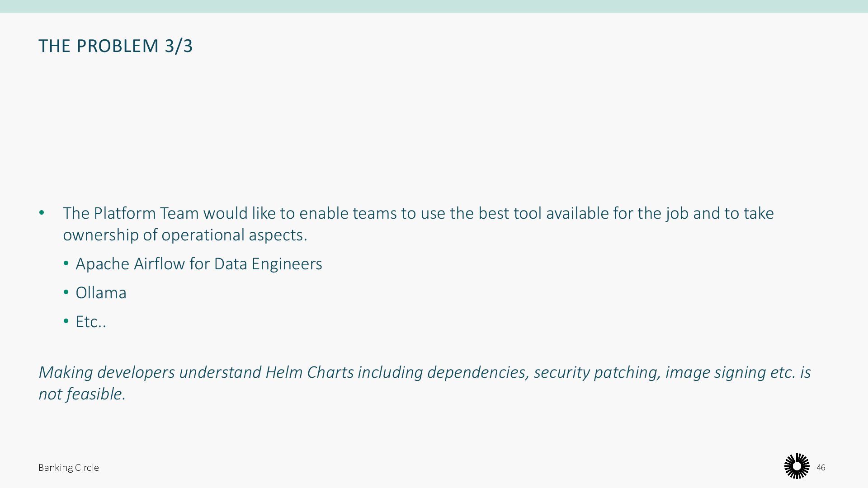Click the Ollama sub-bullet text
This screenshot has width=868, height=488.
[x=101, y=293]
